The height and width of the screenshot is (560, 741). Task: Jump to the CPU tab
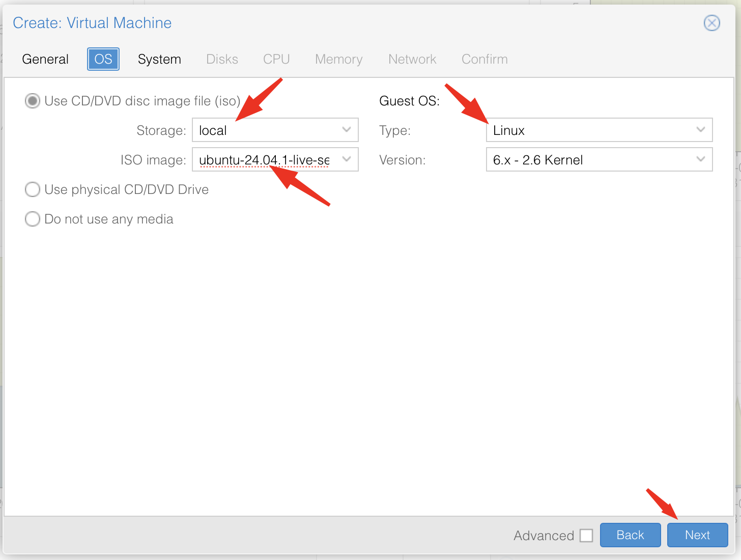click(276, 59)
